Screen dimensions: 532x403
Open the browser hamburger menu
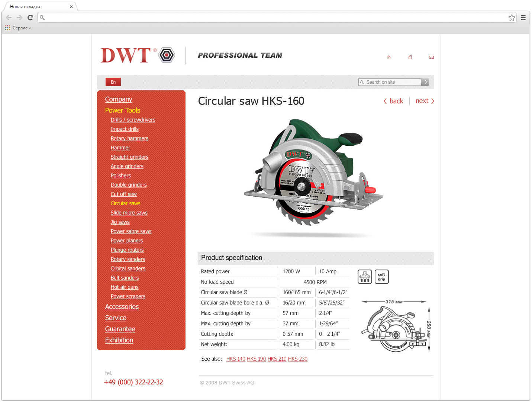523,17
